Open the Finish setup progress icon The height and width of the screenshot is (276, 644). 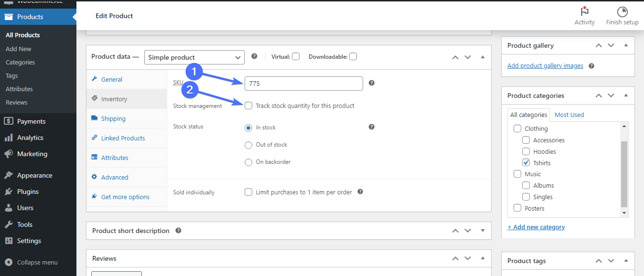(x=622, y=12)
